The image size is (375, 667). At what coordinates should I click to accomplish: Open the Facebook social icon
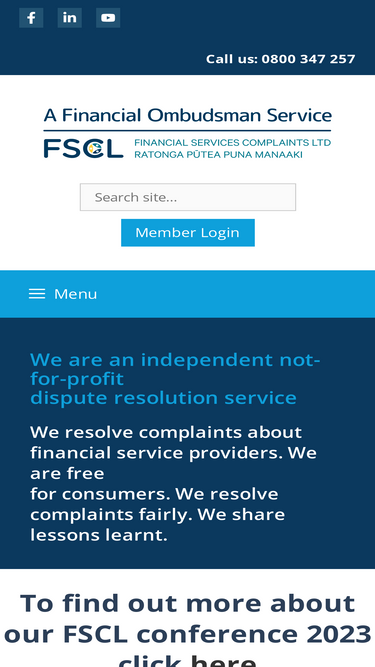[31, 18]
